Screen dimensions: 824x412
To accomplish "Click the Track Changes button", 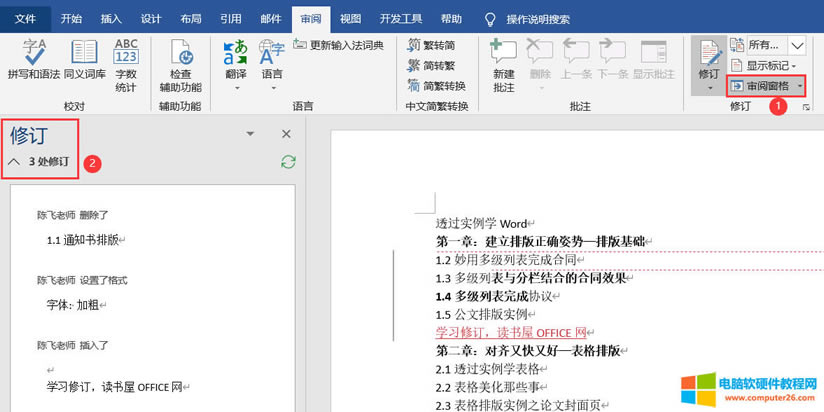I will (708, 60).
